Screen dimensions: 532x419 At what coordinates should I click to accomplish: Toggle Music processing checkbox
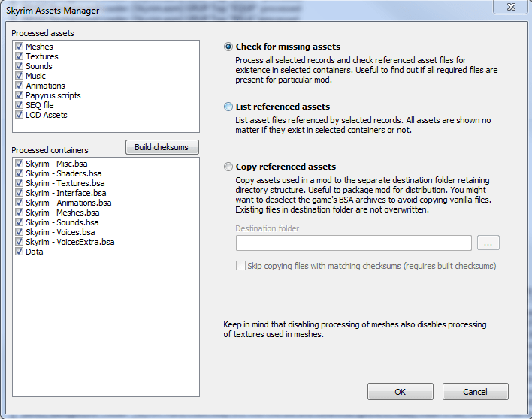[x=20, y=76]
